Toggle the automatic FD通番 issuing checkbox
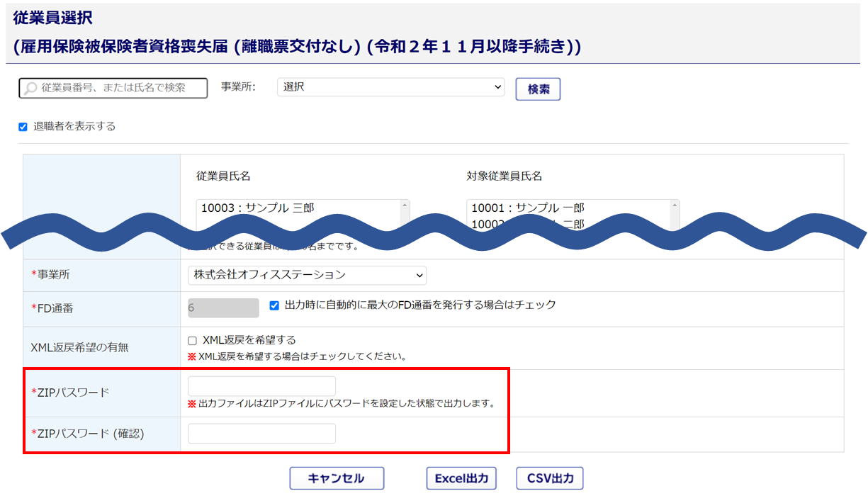Image resolution: width=868 pixels, height=496 pixels. (x=274, y=306)
